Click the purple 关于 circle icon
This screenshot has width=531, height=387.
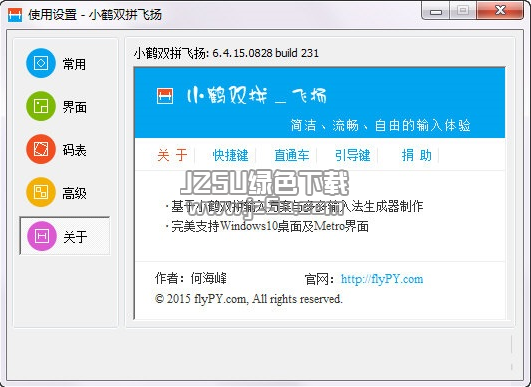(x=41, y=236)
